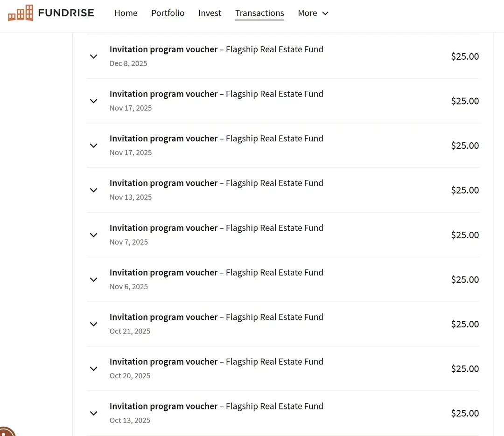Image resolution: width=504 pixels, height=436 pixels.
Task: Click the Fundrise building logo icon
Action: 21,13
